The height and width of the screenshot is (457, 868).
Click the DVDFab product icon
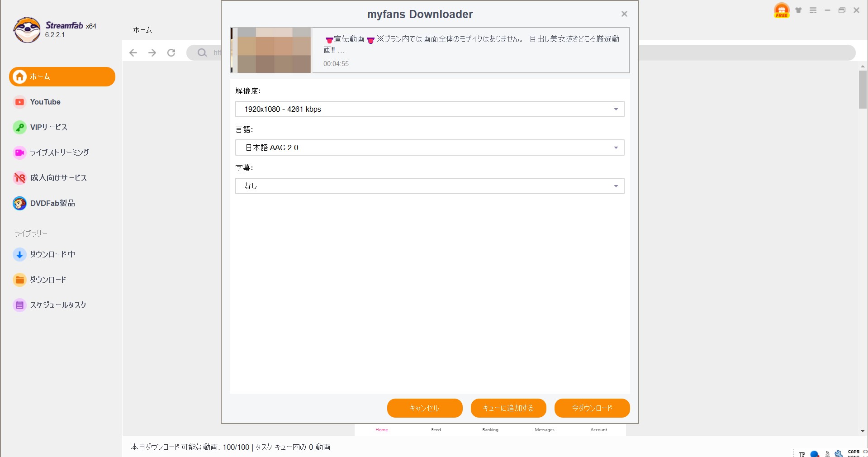[19, 203]
